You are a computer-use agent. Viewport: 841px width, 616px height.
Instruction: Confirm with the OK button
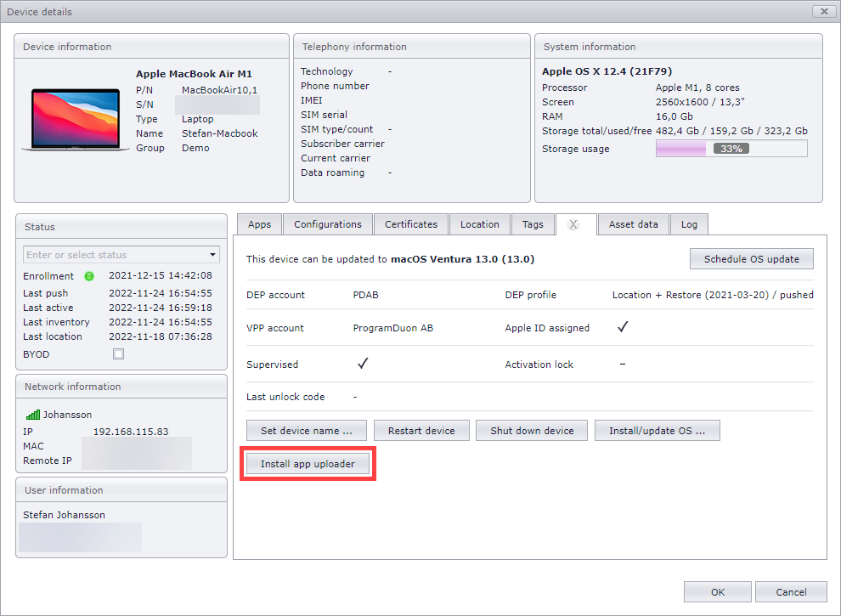click(x=718, y=592)
